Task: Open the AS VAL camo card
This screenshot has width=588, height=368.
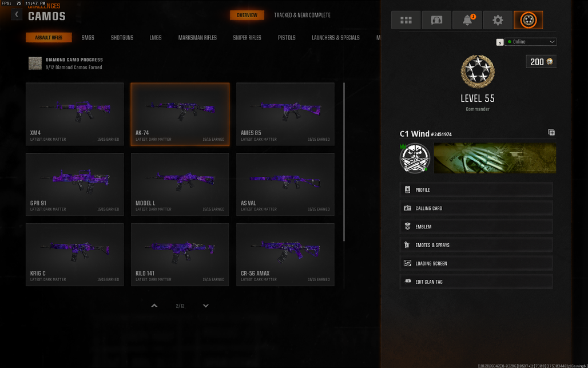Action: tap(285, 184)
